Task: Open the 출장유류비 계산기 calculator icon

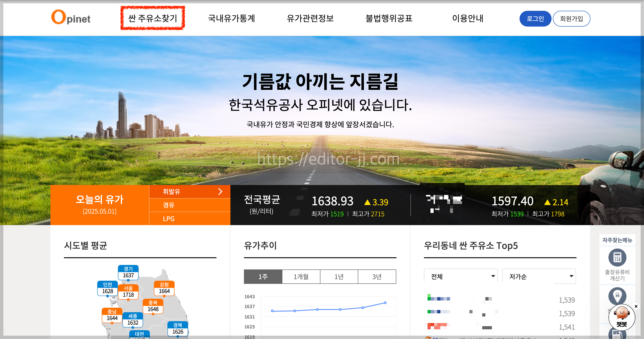Action: coord(617,258)
